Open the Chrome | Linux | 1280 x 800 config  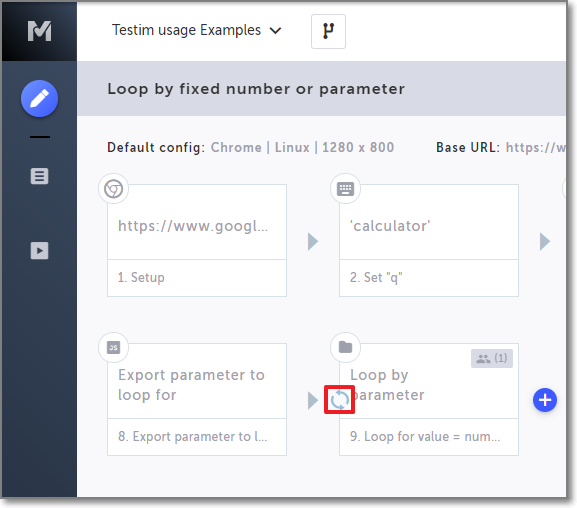302,147
